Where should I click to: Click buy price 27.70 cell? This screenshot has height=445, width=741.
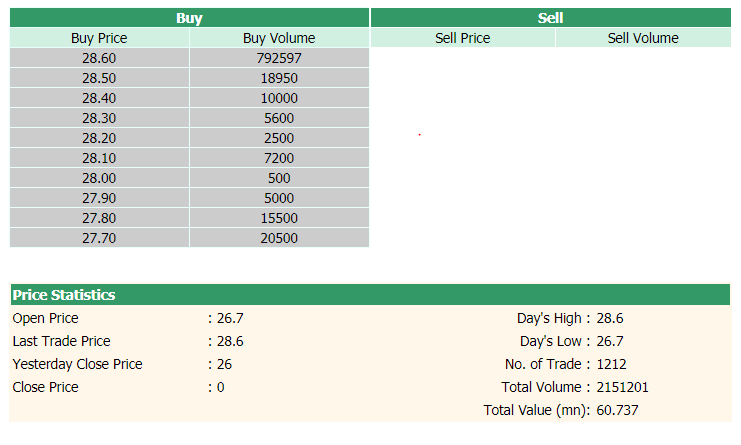[x=99, y=238]
